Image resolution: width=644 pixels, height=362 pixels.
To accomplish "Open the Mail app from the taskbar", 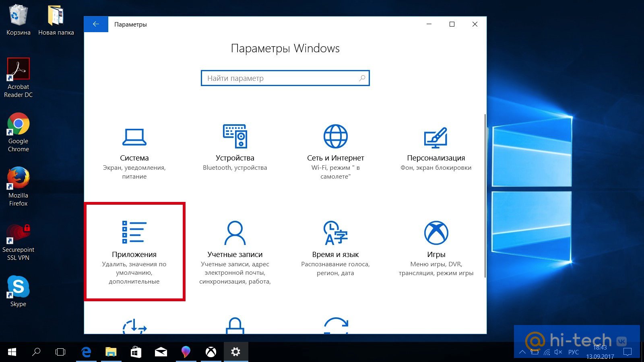I will [161, 352].
